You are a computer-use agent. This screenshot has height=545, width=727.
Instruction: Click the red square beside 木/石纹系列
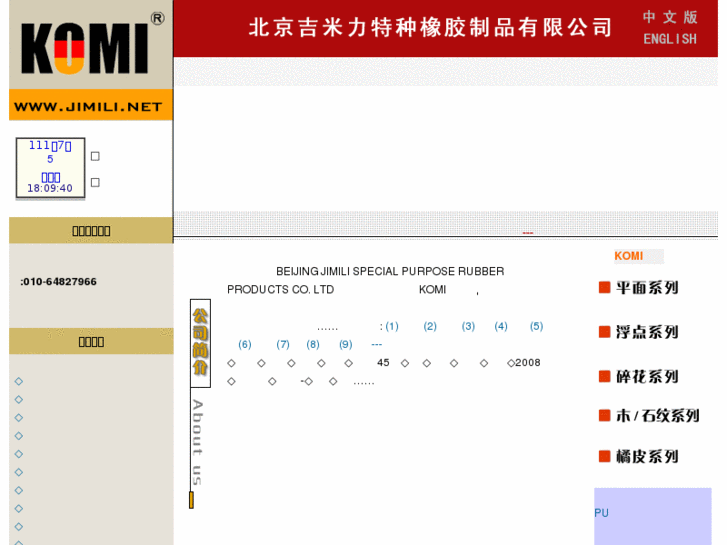coord(605,415)
